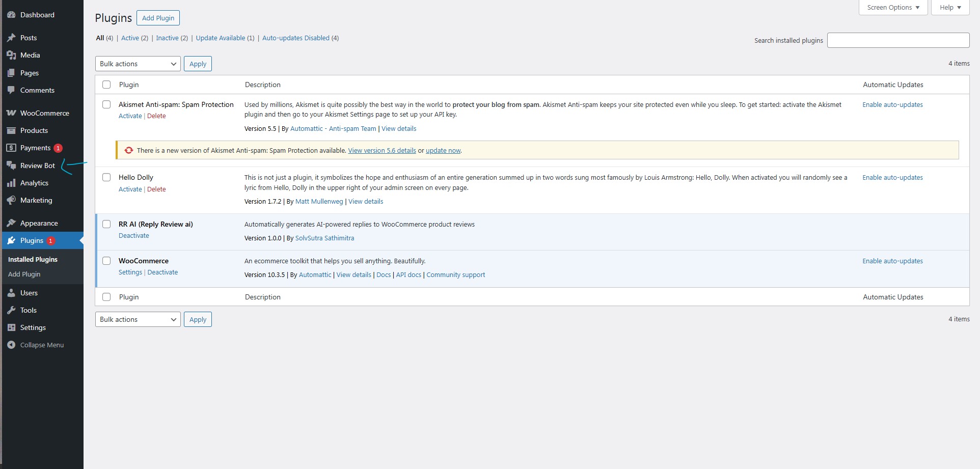Click the Tools wrench icon
This screenshot has height=469, width=980.
11,310
